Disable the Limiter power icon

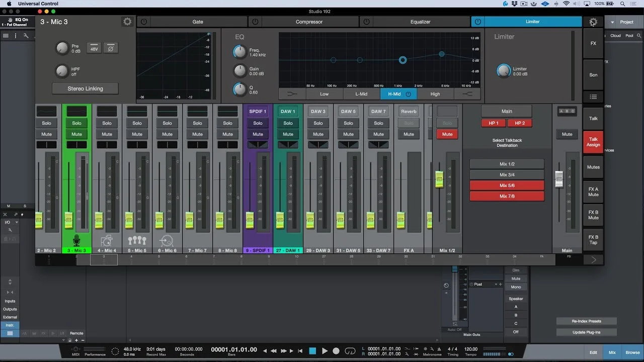(x=477, y=22)
